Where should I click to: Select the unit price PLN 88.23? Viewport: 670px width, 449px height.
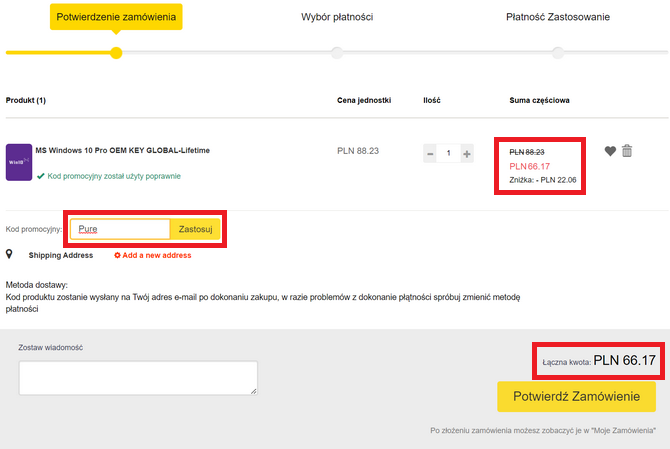click(x=358, y=151)
